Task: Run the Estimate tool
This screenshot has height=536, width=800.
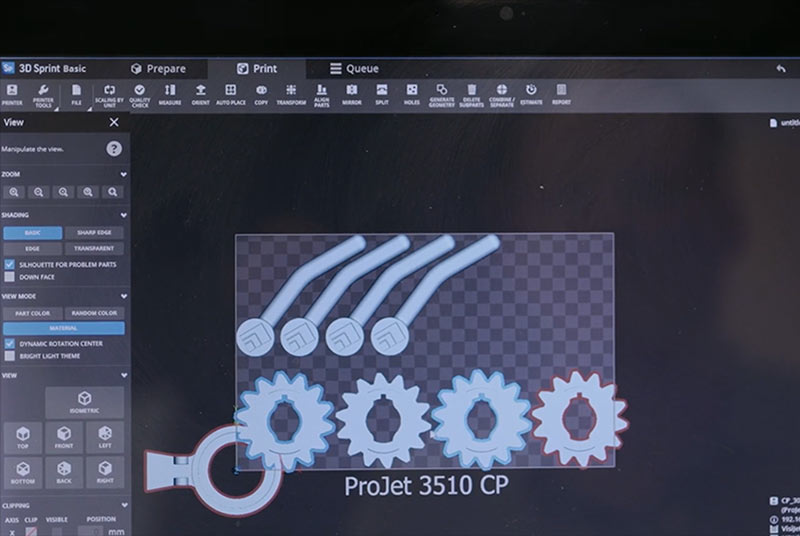Action: click(x=531, y=95)
